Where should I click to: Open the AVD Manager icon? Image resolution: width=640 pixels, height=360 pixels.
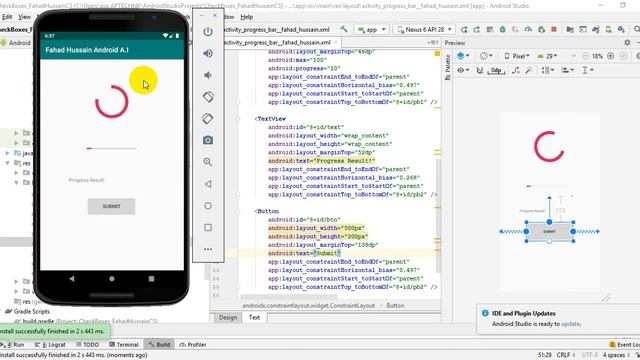click(609, 29)
